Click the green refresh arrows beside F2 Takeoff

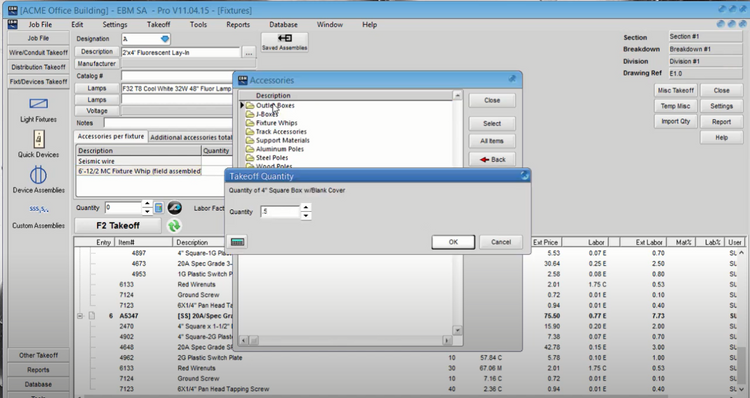click(174, 225)
